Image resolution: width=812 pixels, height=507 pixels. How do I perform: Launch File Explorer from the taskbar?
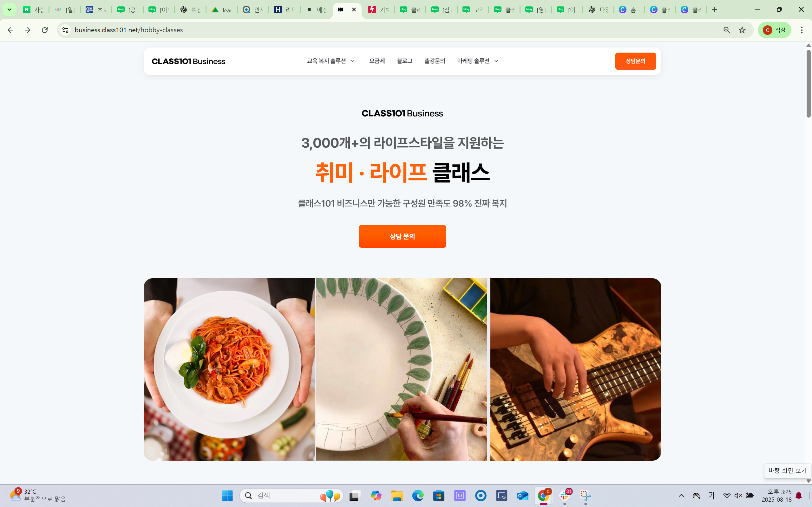[397, 496]
